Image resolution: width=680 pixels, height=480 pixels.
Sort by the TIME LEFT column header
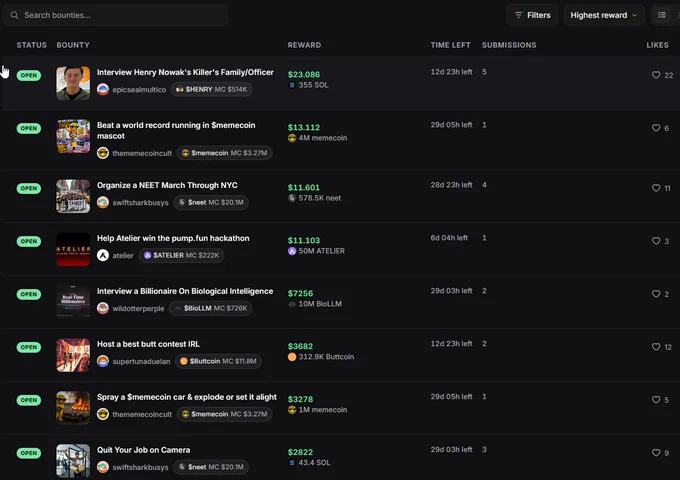tap(450, 45)
